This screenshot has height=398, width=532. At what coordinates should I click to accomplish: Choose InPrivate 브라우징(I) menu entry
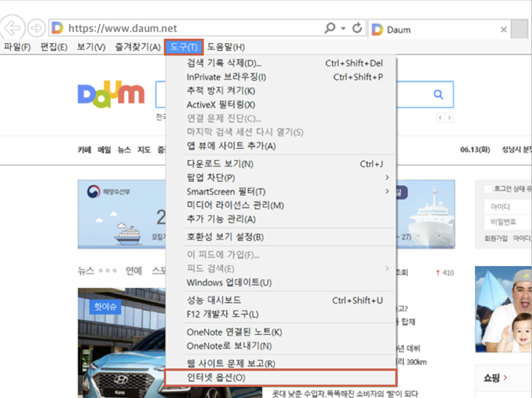click(281, 77)
